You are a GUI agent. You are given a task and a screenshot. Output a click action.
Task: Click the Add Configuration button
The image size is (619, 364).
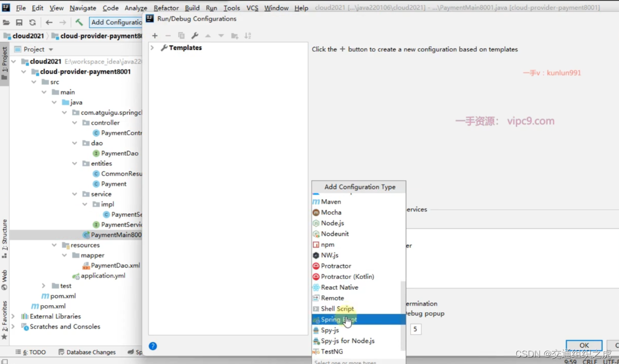point(116,22)
